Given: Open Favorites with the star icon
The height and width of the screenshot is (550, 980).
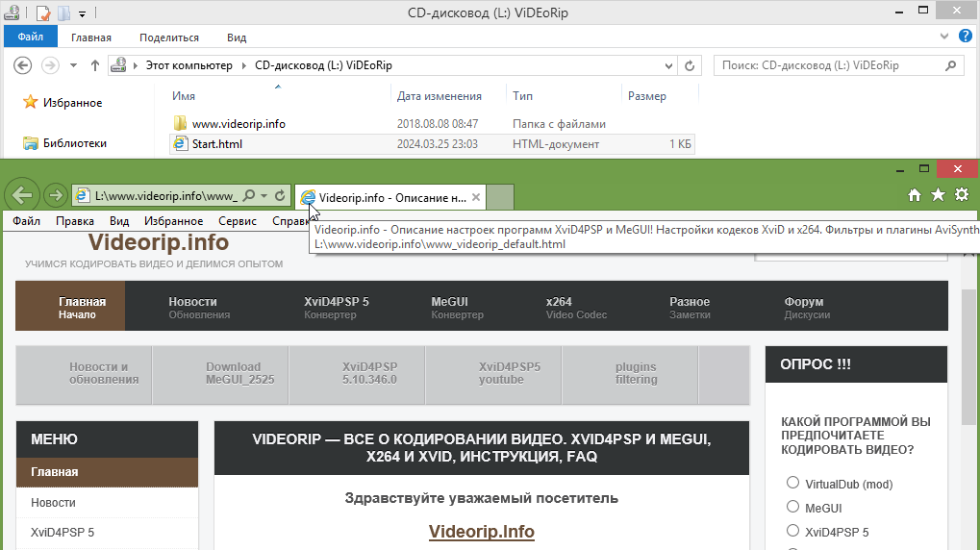Looking at the screenshot, I should [x=938, y=195].
